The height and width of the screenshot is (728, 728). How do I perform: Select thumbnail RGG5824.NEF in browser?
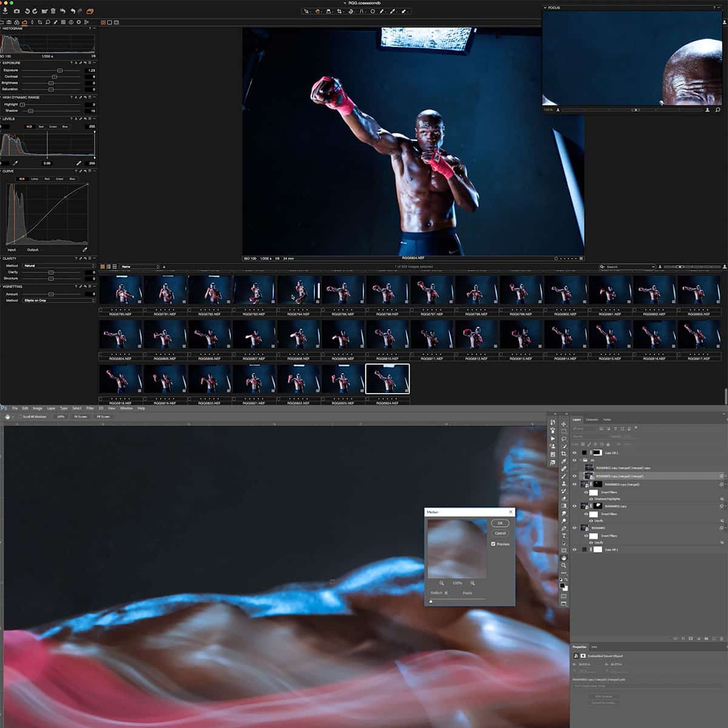[x=388, y=379]
